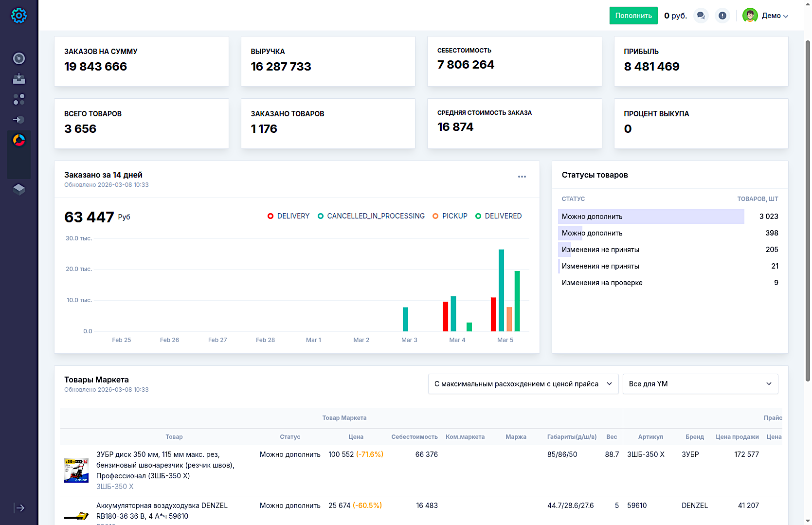The image size is (812, 525).
Task: Click the arrow-into-circle sidebar icon
Action: pyautogui.click(x=19, y=120)
